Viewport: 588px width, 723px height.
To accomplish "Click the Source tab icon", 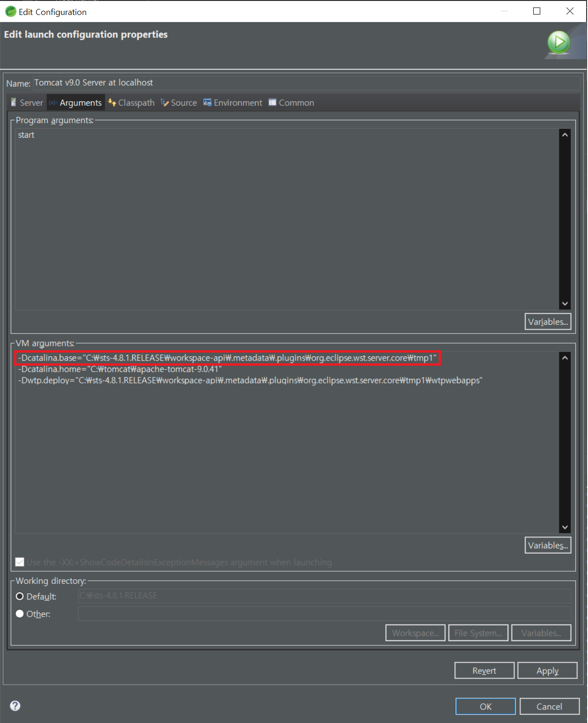I will 165,102.
